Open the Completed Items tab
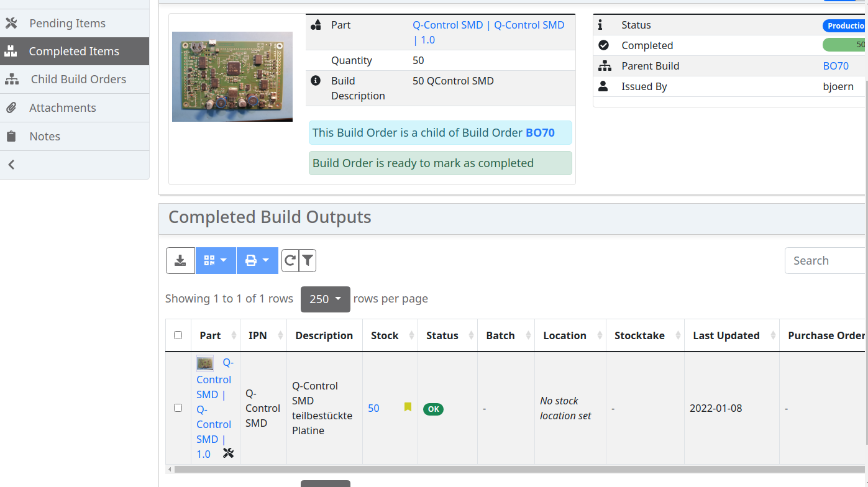 point(75,52)
